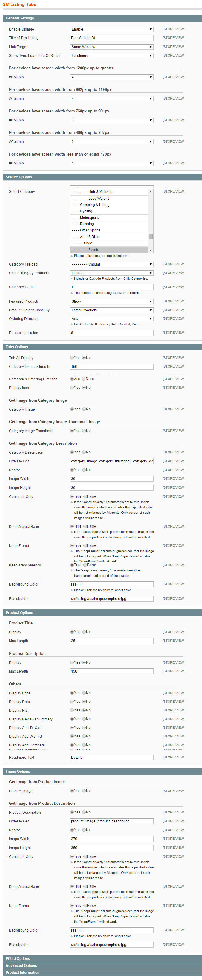
Task: Click the Category Depth input field
Action: click(112, 287)
